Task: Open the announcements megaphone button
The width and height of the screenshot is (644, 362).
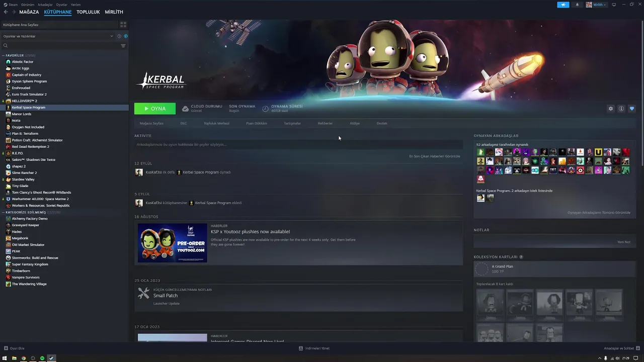Action: tap(563, 5)
